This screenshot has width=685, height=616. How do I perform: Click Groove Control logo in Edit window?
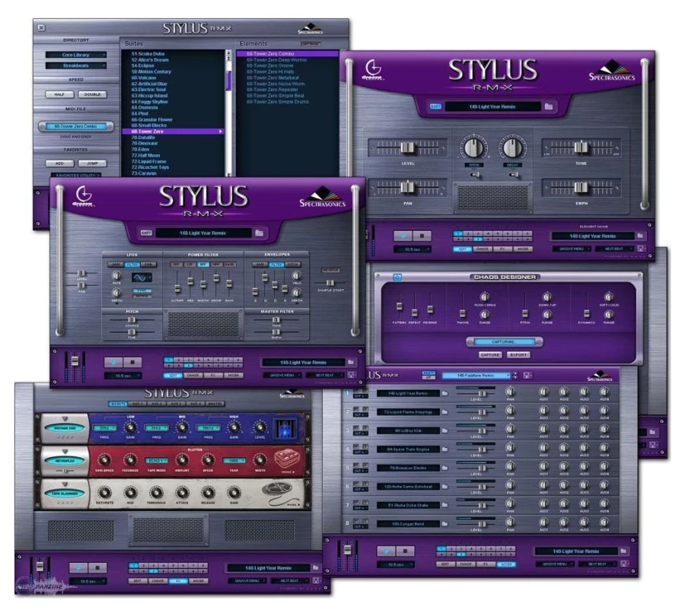[82, 196]
